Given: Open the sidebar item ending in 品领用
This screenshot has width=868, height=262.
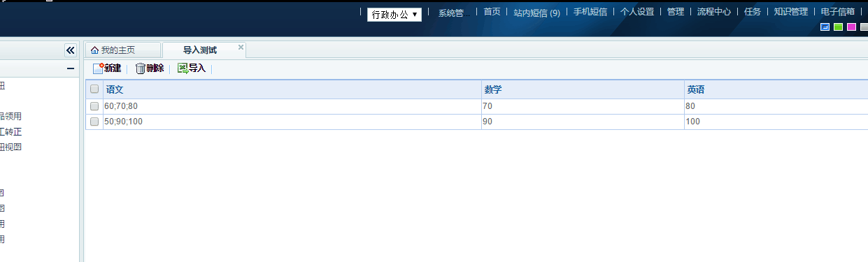Looking at the screenshot, I should [x=10, y=117].
